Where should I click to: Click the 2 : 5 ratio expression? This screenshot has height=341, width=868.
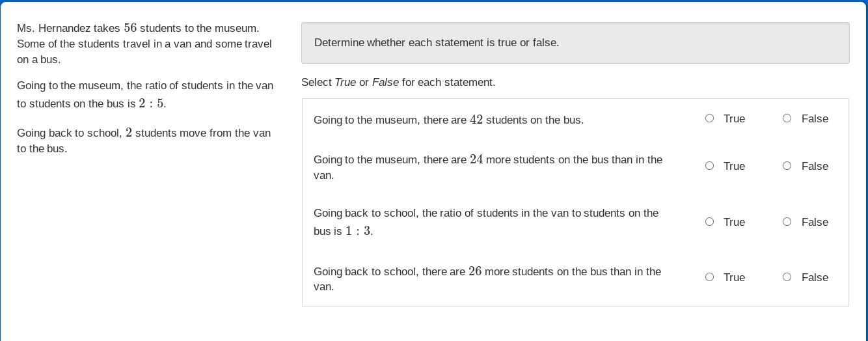tap(151, 103)
